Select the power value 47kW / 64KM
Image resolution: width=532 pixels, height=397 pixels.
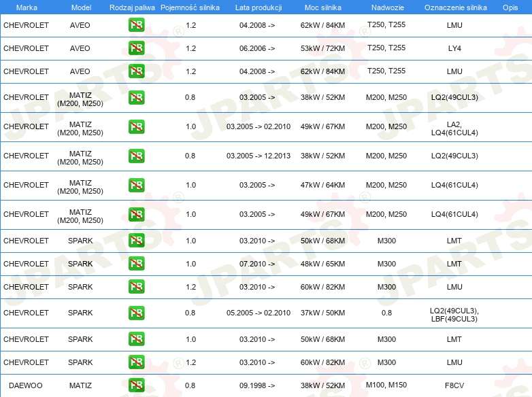[x=322, y=185]
